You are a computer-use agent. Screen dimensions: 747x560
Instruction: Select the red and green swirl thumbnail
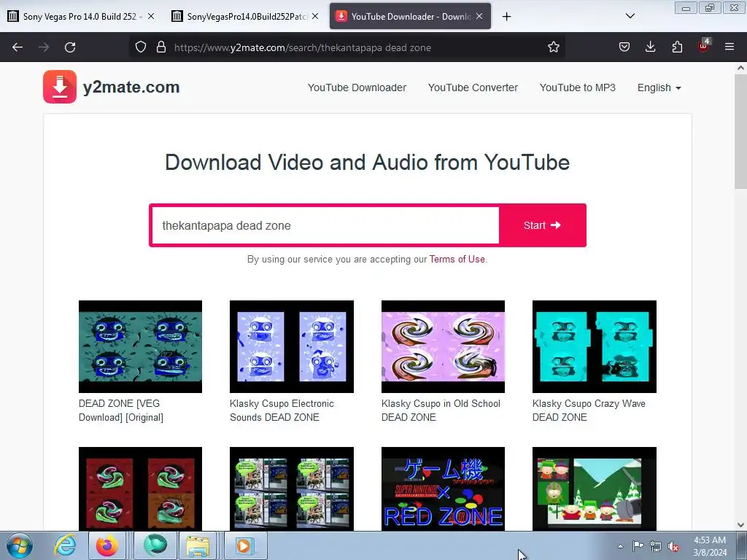(x=140, y=489)
